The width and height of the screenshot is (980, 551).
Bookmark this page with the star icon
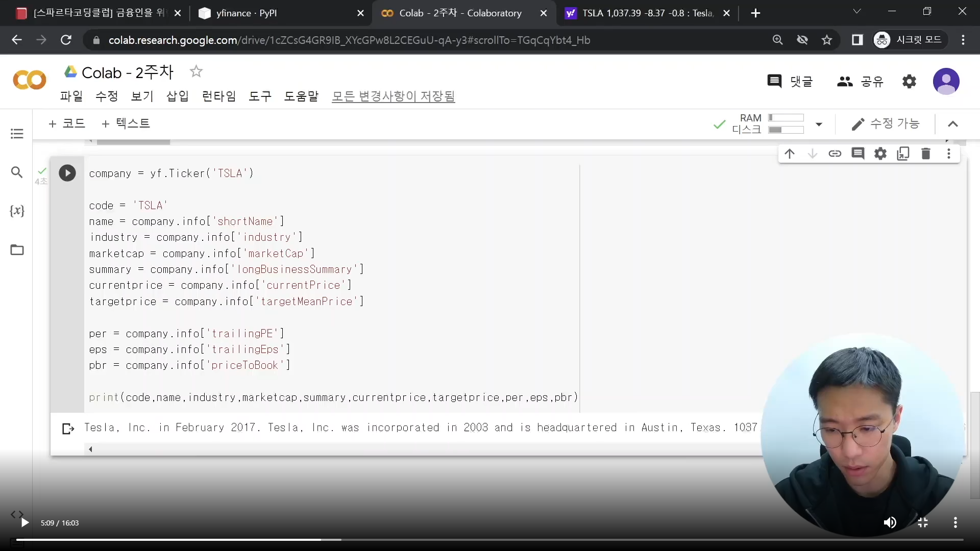827,40
